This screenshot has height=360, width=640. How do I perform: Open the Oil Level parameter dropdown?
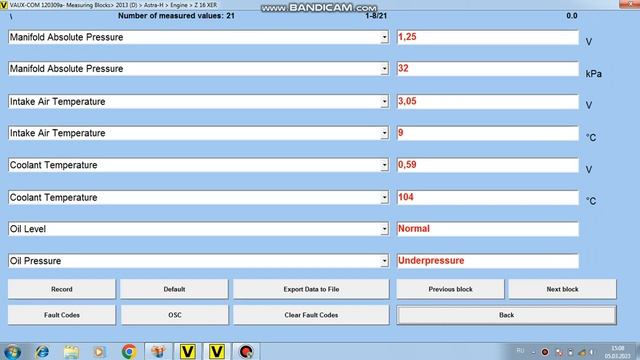click(x=384, y=229)
